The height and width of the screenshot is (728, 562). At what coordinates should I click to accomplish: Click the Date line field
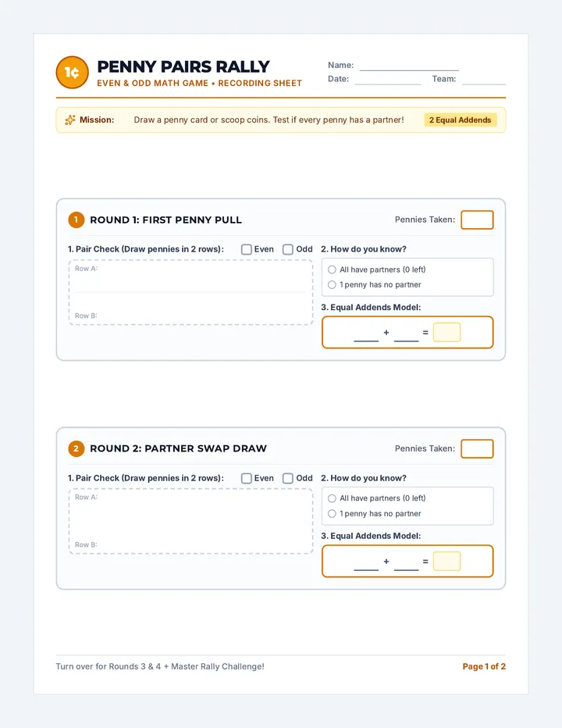tap(388, 80)
